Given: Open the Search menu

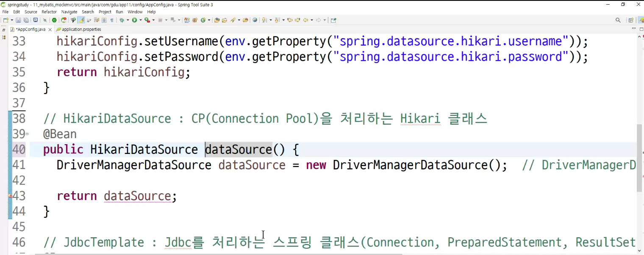Looking at the screenshot, I should pos(88,12).
